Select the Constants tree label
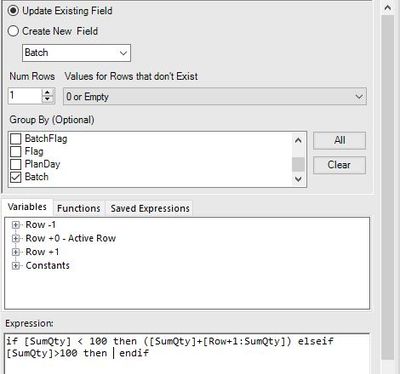This screenshot has height=374, width=400. [x=48, y=266]
